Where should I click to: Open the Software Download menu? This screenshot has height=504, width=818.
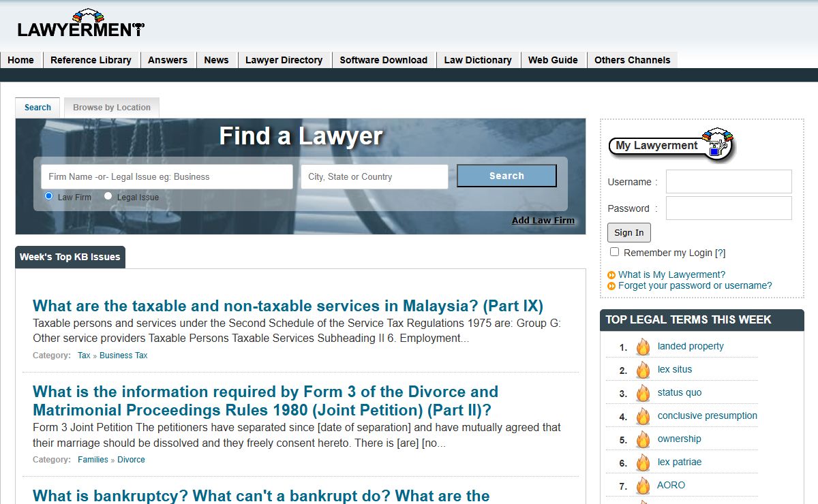click(x=384, y=60)
